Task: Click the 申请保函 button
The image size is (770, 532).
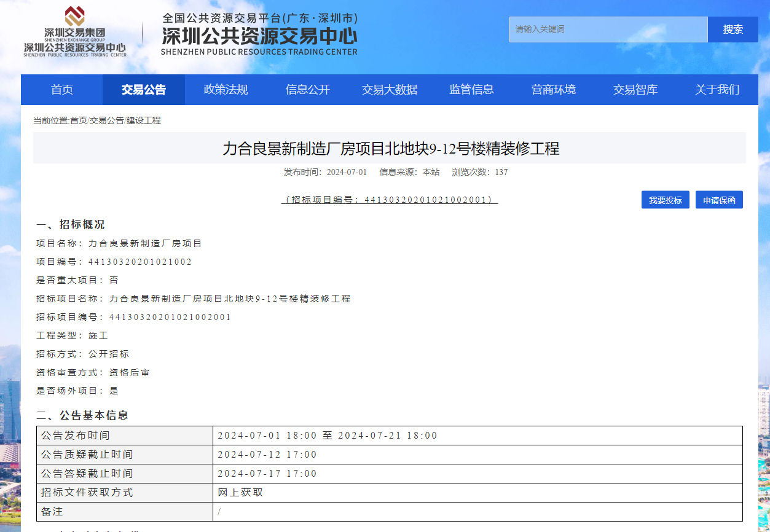Action: point(719,200)
